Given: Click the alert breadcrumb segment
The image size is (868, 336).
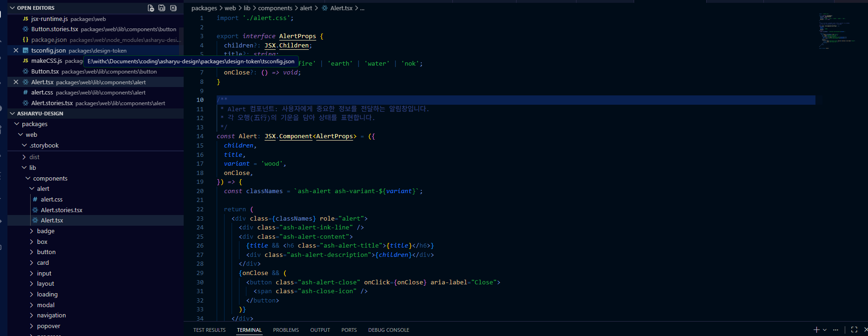Looking at the screenshot, I should tap(306, 8).
